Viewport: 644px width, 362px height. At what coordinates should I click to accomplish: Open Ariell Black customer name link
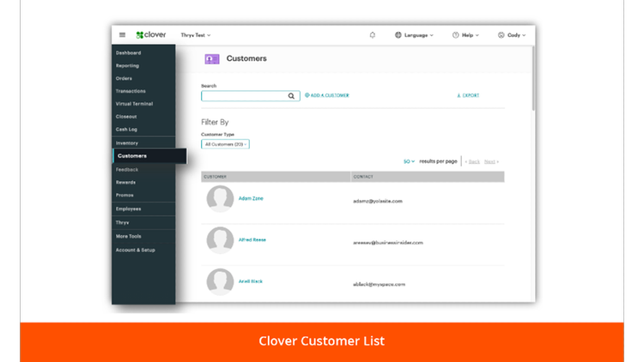[251, 281]
